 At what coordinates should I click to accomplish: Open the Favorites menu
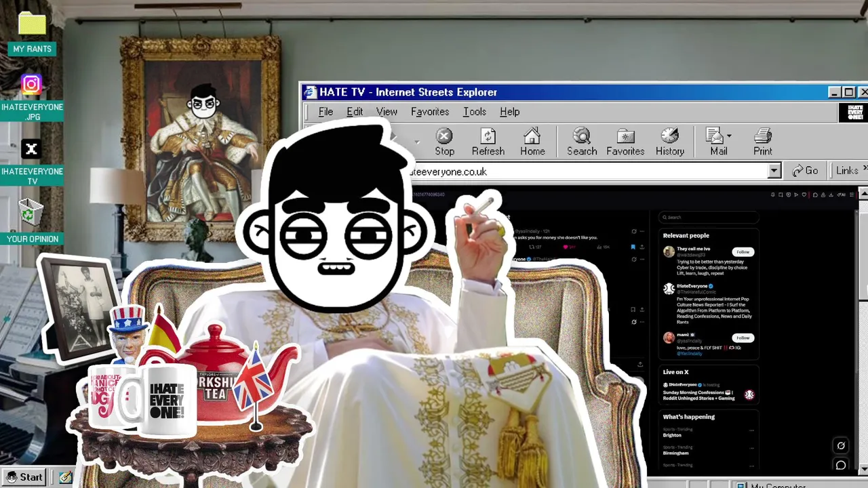pyautogui.click(x=430, y=112)
